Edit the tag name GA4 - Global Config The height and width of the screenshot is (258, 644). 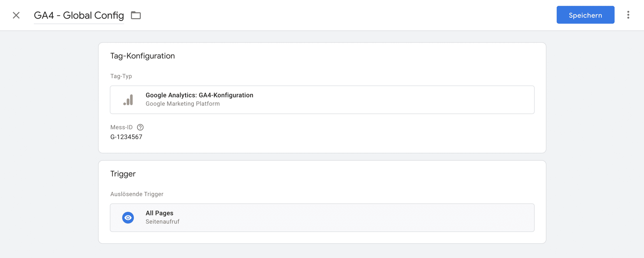(79, 15)
